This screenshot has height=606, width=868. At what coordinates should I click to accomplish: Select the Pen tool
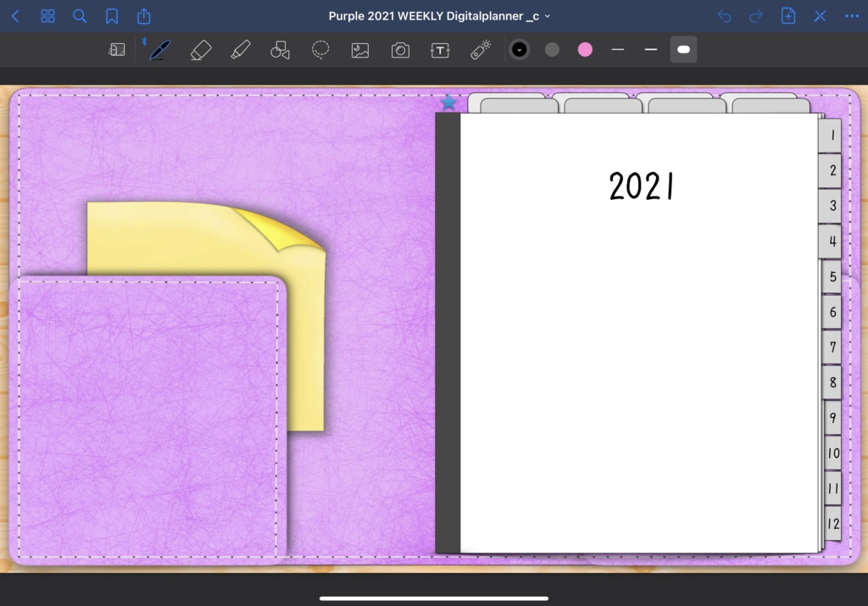click(x=159, y=50)
